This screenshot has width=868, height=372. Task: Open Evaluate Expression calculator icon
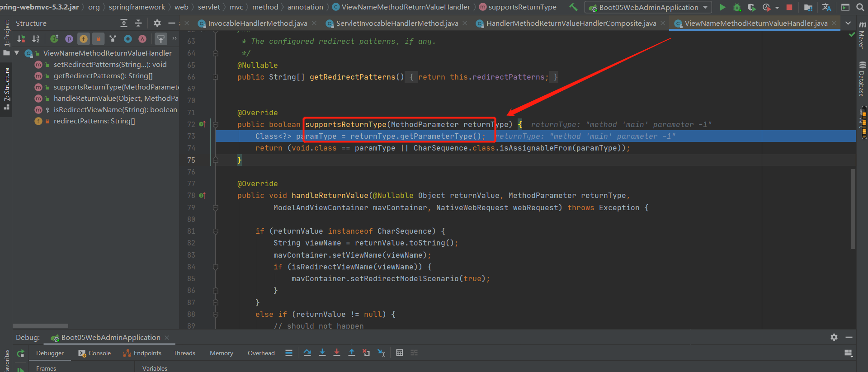(x=400, y=353)
